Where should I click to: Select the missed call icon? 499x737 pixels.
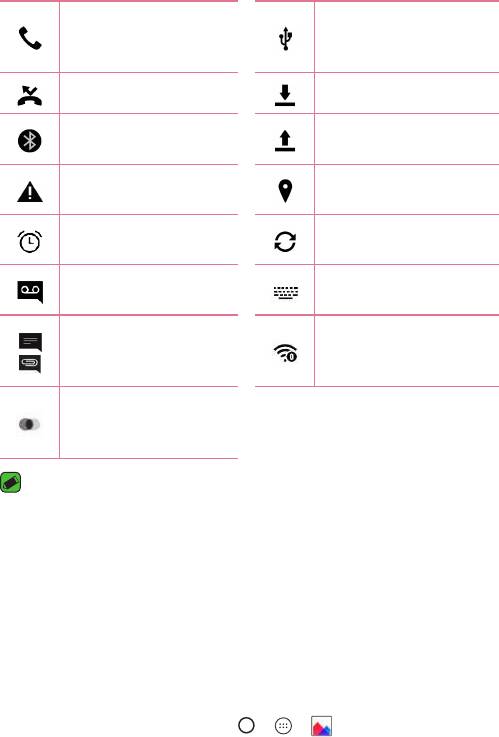pos(30,95)
